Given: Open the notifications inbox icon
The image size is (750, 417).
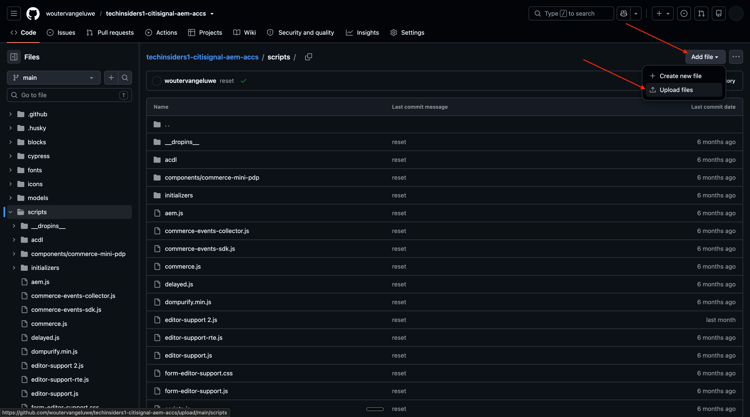Looking at the screenshot, I should [718, 13].
